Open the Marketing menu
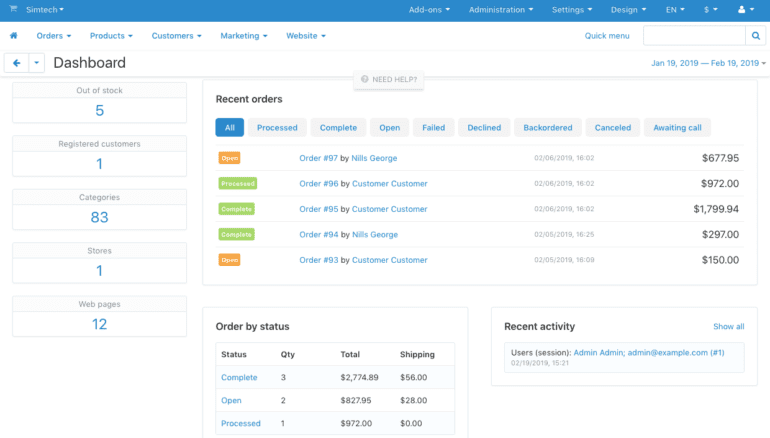This screenshot has height=438, width=770. tap(244, 36)
